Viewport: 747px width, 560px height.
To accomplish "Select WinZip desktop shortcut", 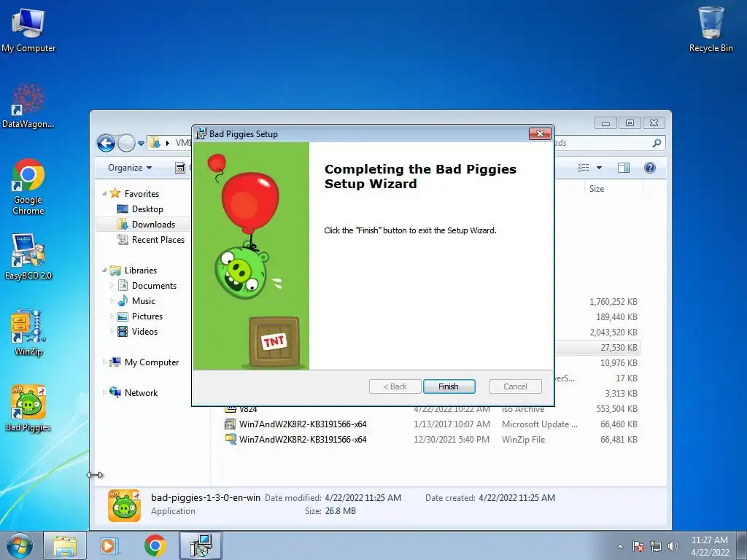I will [x=28, y=332].
